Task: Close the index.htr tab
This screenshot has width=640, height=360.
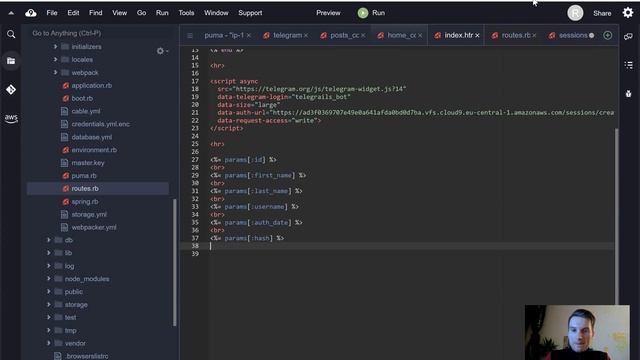Action: pyautogui.click(x=477, y=36)
